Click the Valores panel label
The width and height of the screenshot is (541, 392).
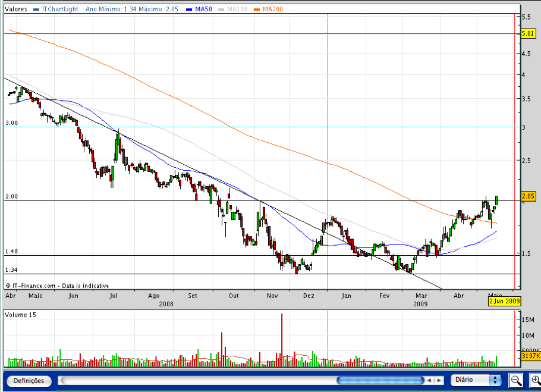click(x=16, y=10)
